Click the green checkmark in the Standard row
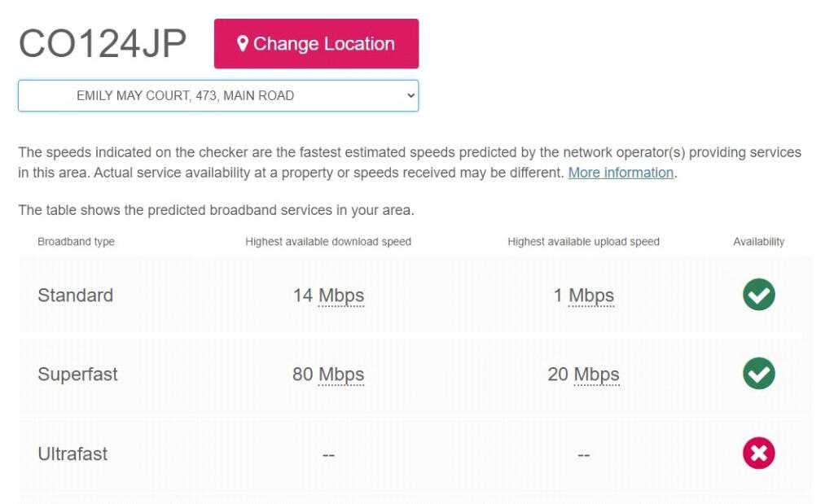 point(758,295)
